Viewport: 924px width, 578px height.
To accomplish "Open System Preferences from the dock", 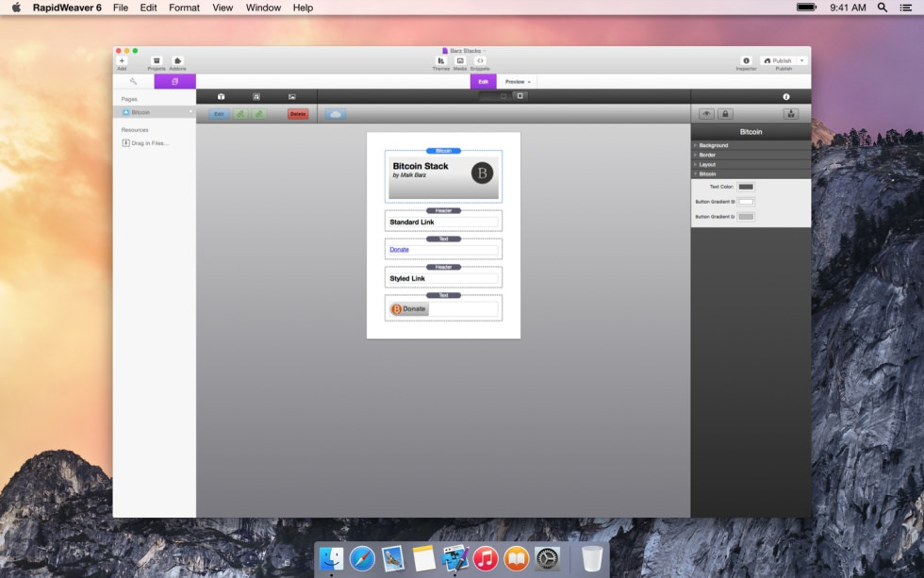I will (x=547, y=558).
